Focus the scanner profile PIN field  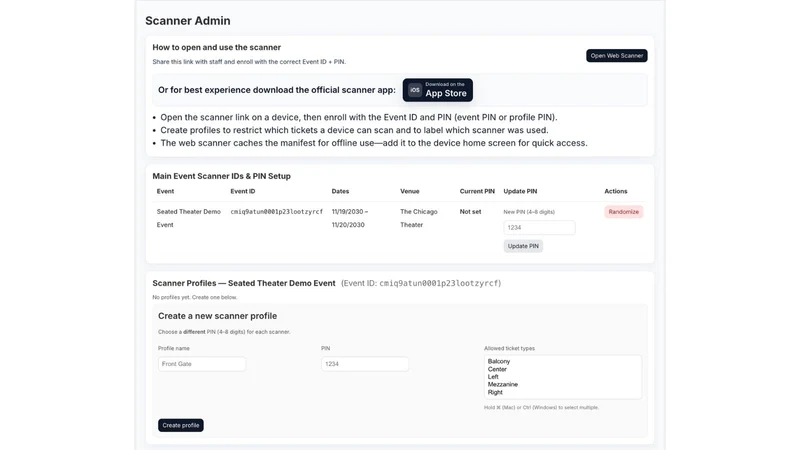(365, 364)
